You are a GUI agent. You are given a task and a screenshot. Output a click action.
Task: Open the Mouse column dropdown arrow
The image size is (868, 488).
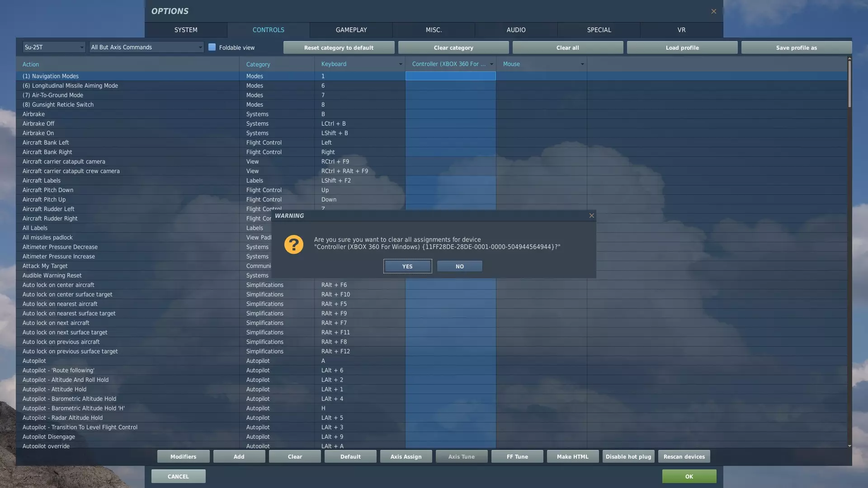582,64
